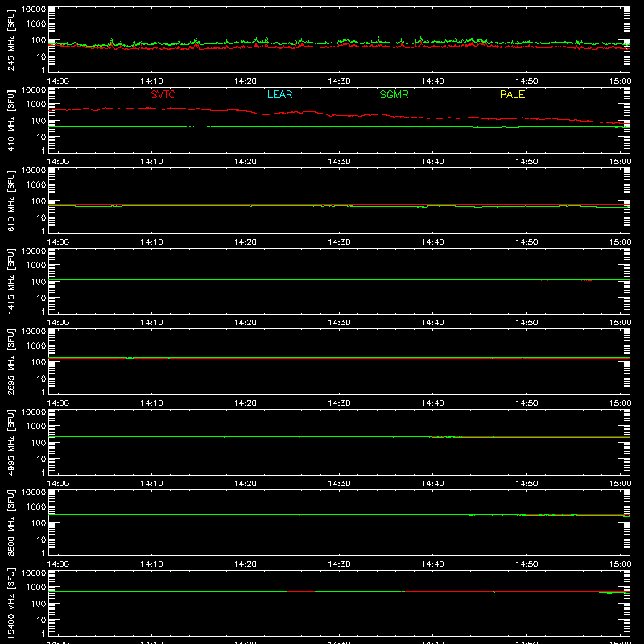Click 14:50 tick label under 2695 MHz plot
The height and width of the screenshot is (644, 644).
[526, 403]
